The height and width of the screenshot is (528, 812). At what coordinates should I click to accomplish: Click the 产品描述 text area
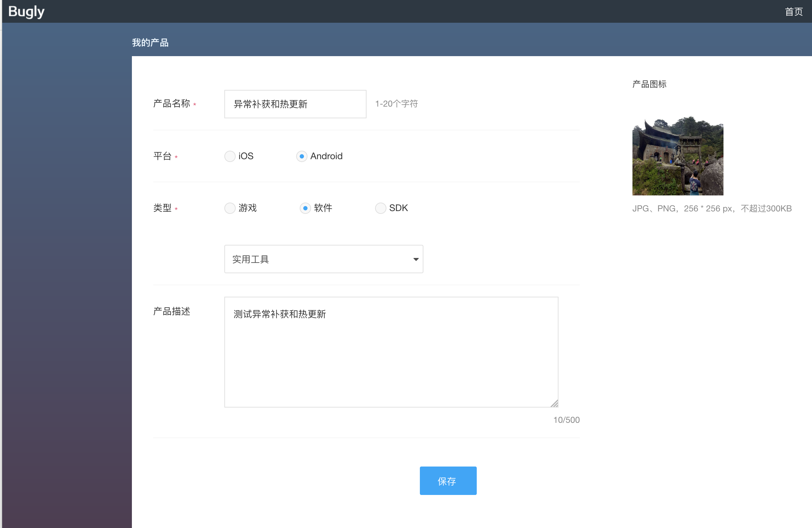pyautogui.click(x=391, y=352)
